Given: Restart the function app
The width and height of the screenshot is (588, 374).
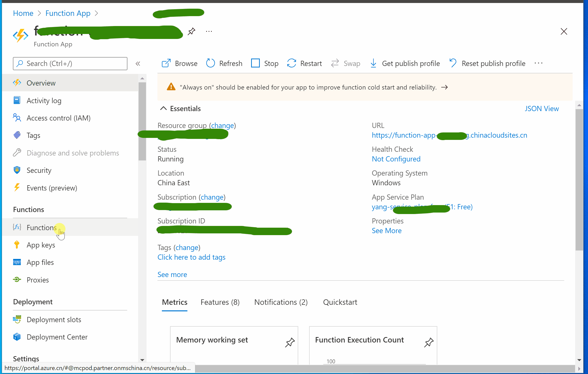Looking at the screenshot, I should click(x=292, y=63).
